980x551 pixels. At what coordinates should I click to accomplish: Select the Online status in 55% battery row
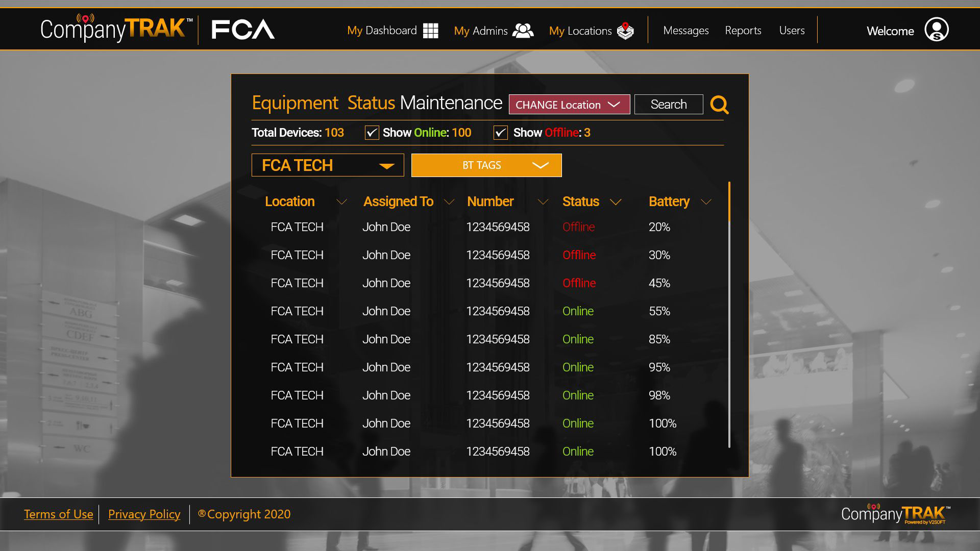[x=578, y=311]
